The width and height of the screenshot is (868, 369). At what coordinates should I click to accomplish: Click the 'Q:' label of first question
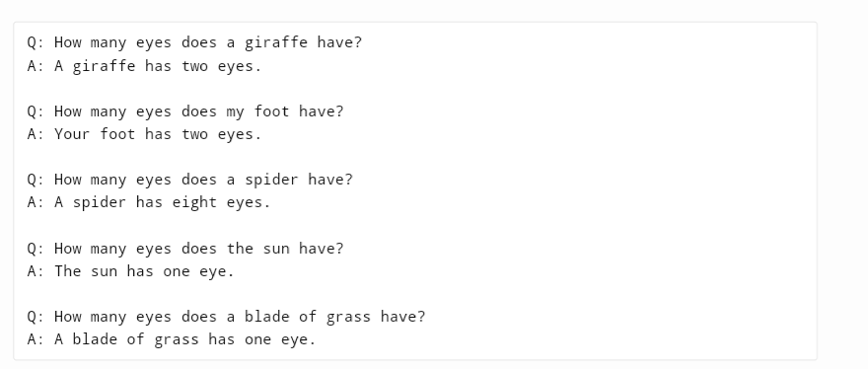(36, 42)
